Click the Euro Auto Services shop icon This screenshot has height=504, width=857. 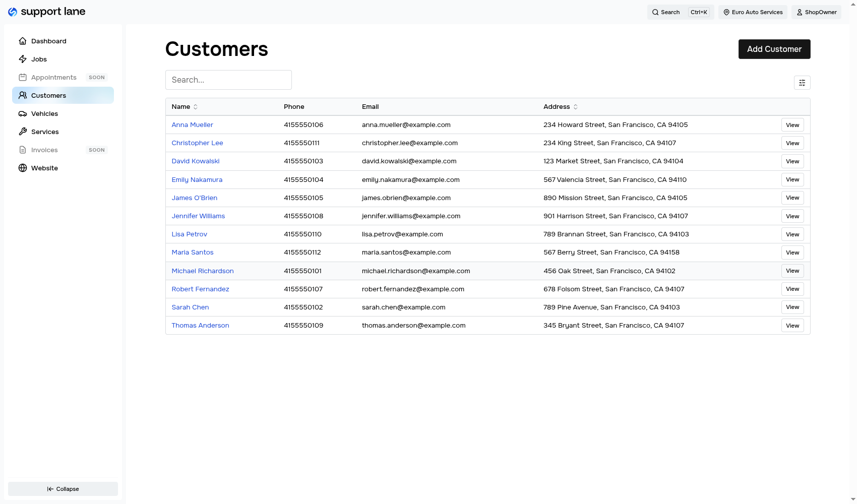click(726, 12)
